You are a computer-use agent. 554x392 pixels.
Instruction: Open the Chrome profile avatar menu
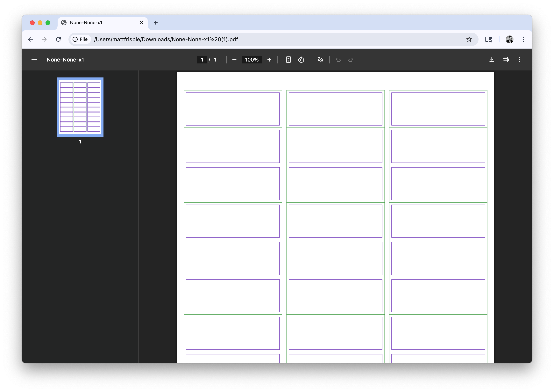[509, 39]
